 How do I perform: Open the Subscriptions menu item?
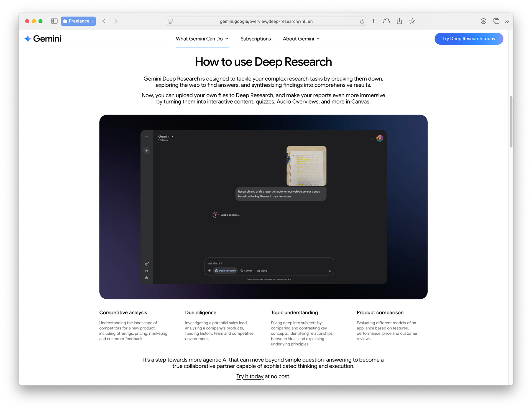click(255, 39)
